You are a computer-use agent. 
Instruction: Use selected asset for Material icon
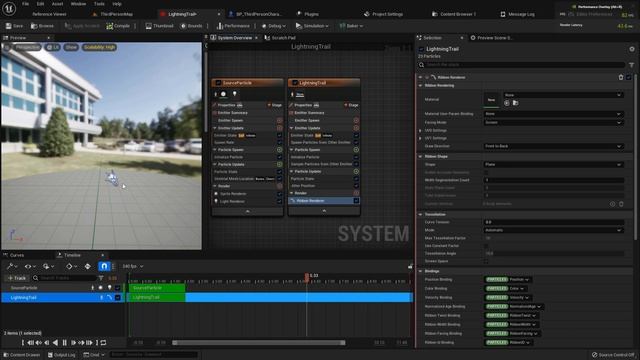pyautogui.click(x=507, y=103)
